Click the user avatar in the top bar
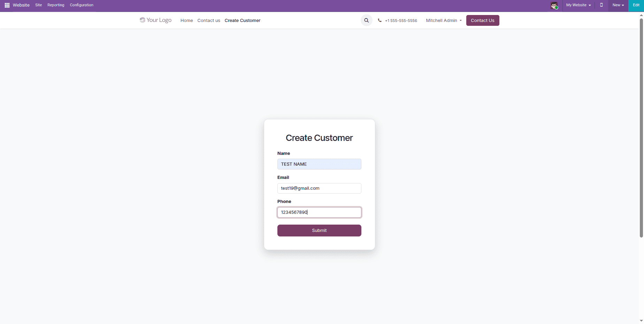This screenshot has width=644, height=324. click(554, 5)
